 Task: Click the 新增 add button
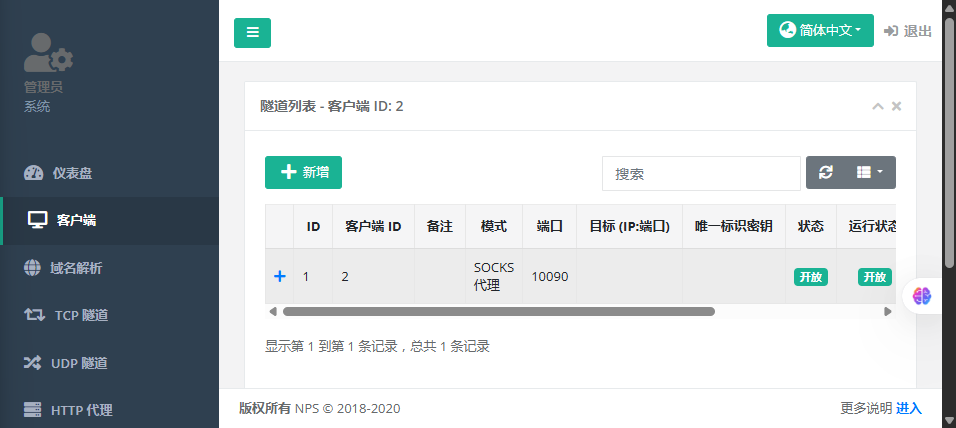(303, 172)
